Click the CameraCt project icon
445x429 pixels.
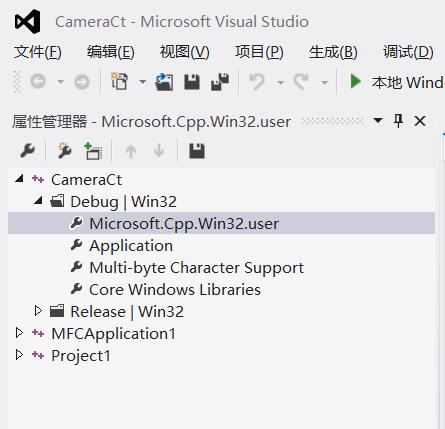(x=38, y=179)
